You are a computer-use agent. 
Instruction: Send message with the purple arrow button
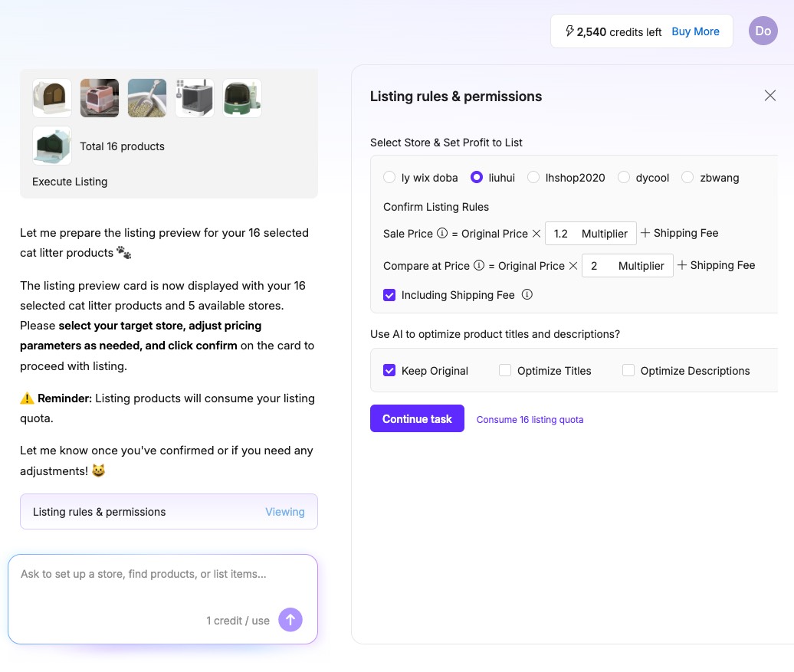(x=290, y=619)
